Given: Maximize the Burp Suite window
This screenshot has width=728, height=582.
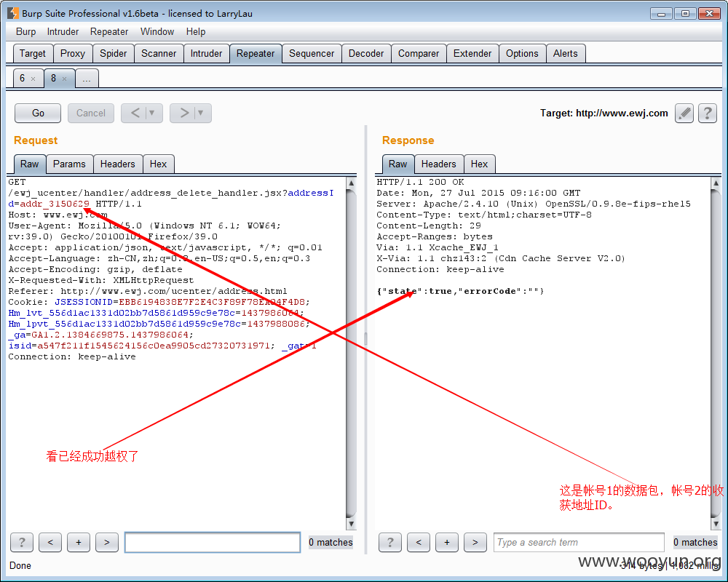Looking at the screenshot, I should [685, 14].
